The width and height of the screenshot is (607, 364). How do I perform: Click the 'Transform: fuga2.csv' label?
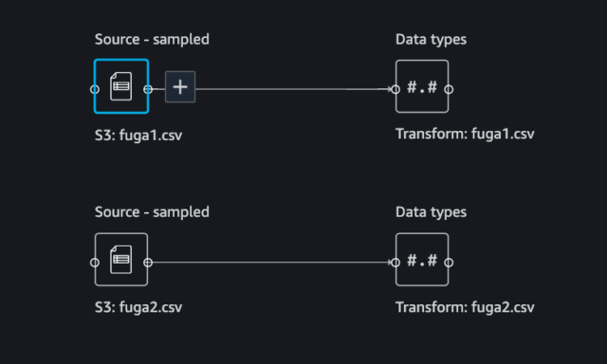point(465,307)
